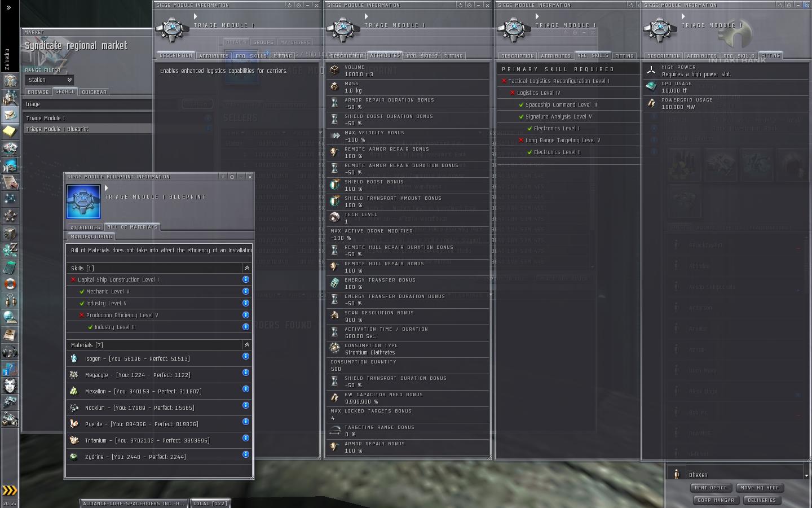Click the Triage Module I Blueprint icon image
The image size is (812, 508).
click(83, 202)
